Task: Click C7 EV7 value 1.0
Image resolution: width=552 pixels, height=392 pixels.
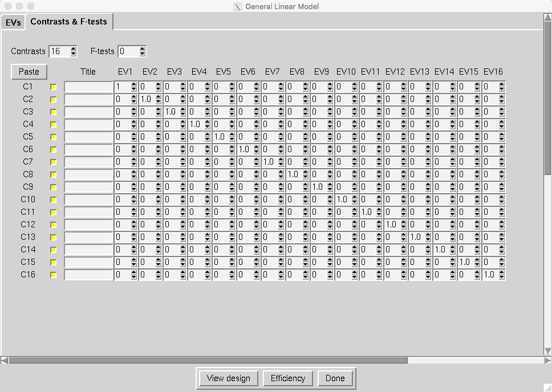Action: (x=269, y=162)
